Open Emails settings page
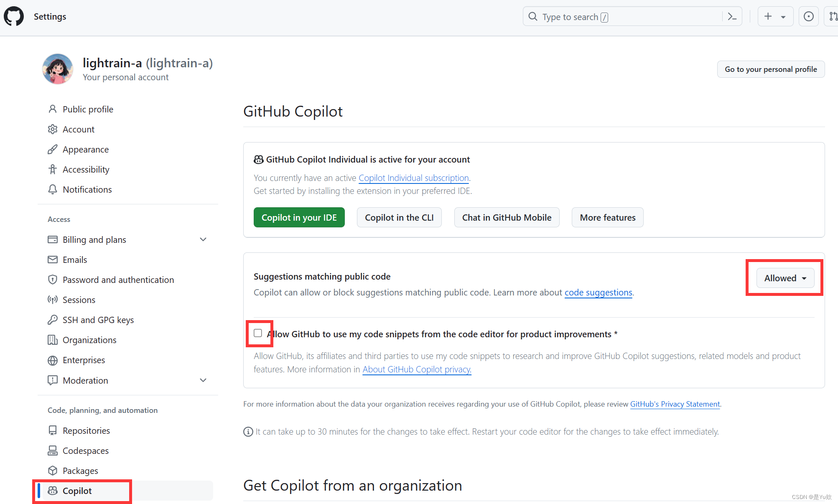The height and width of the screenshot is (504, 838). point(75,260)
